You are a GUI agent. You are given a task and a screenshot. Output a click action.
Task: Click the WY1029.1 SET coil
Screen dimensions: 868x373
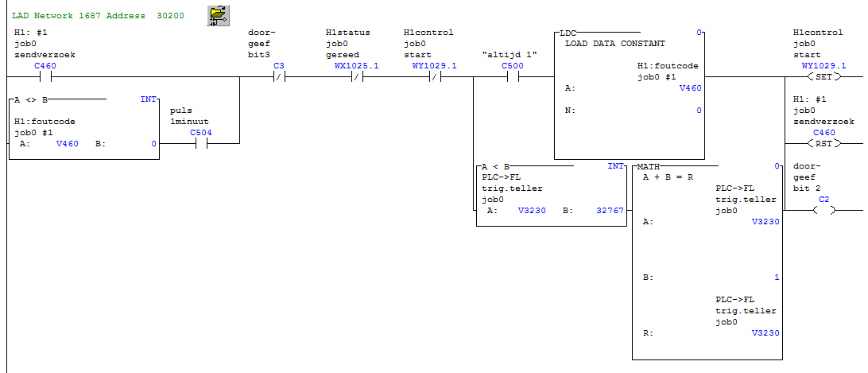823,77
